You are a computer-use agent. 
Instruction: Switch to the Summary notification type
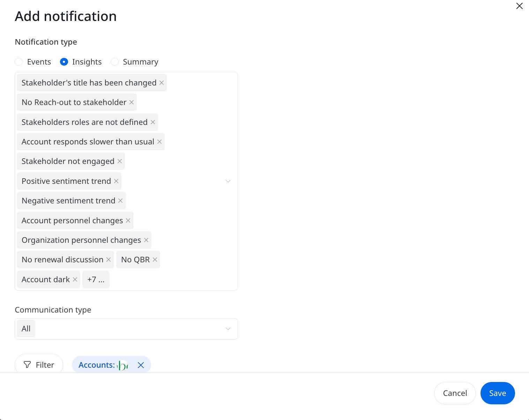(x=114, y=62)
